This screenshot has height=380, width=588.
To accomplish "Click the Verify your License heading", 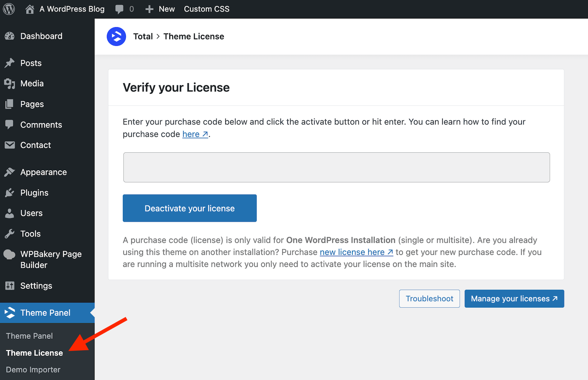I will click(x=176, y=88).
